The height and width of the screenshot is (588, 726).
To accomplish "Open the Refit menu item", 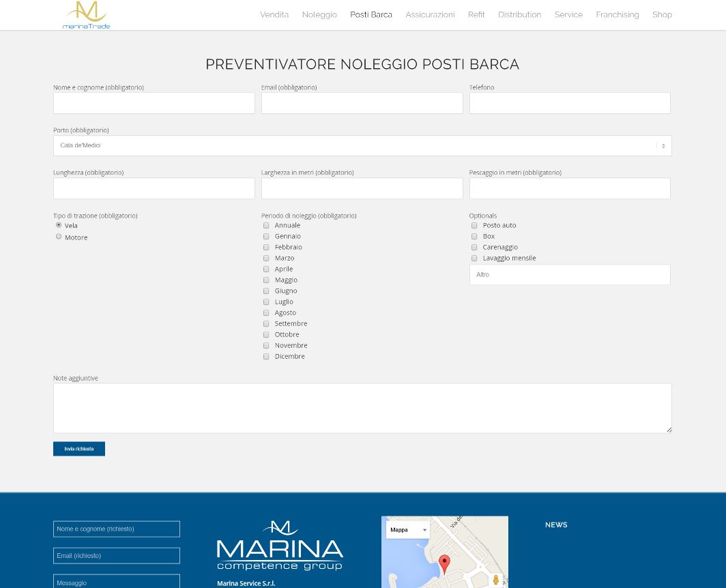I will (476, 15).
